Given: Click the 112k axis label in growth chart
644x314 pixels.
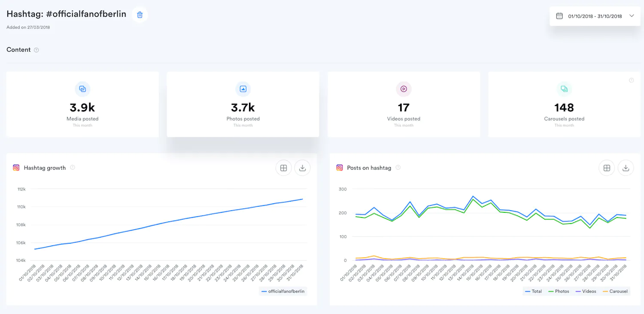Looking at the screenshot, I should tap(21, 189).
